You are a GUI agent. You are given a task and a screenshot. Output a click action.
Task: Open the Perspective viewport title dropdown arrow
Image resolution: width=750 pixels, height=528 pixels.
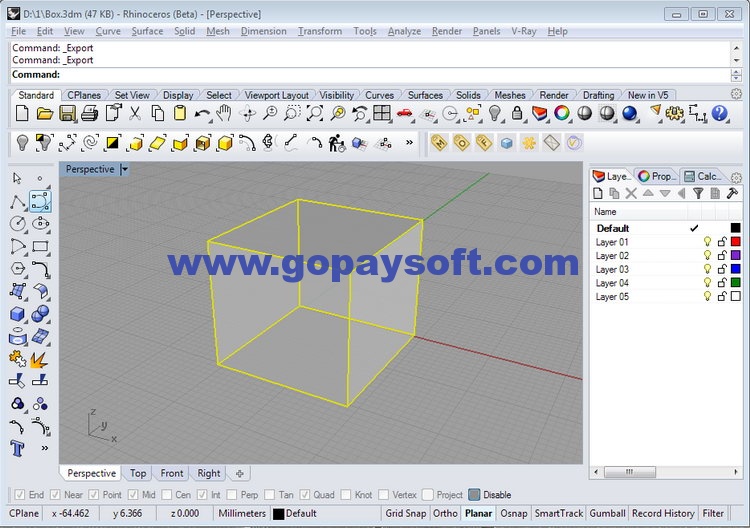[x=124, y=169]
